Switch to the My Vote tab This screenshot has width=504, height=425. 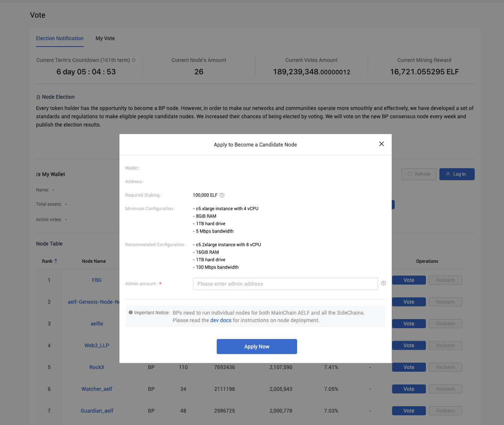105,38
